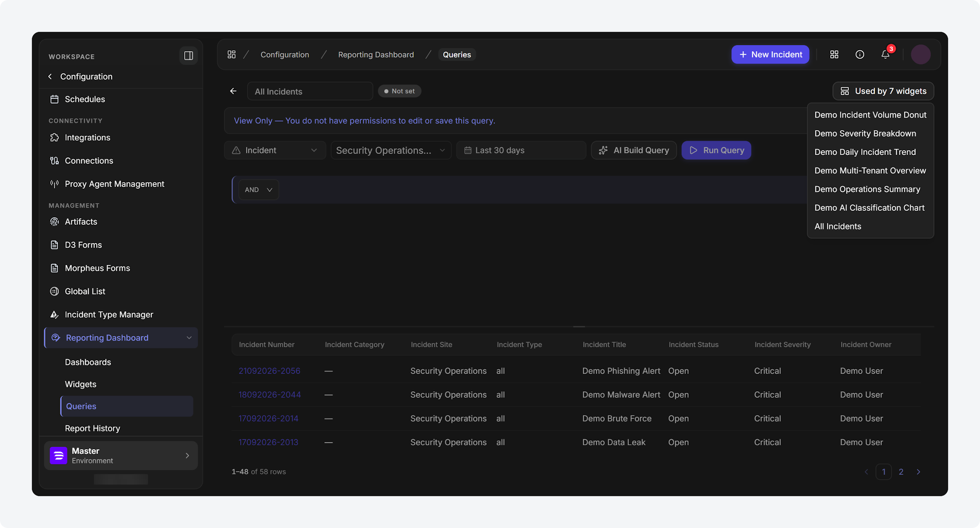Open the notifications bell
Screen dimensions: 980x528
click(x=886, y=55)
